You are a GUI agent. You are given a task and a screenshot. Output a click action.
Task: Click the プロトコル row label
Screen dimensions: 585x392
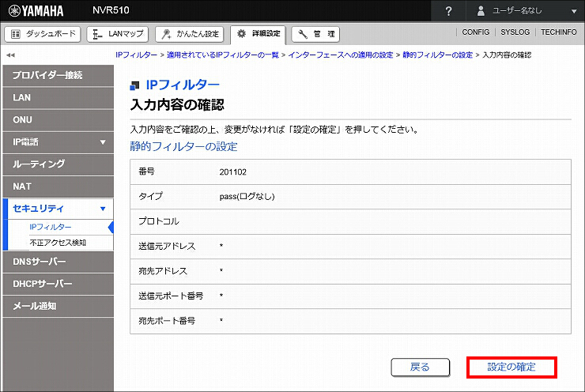(x=159, y=221)
